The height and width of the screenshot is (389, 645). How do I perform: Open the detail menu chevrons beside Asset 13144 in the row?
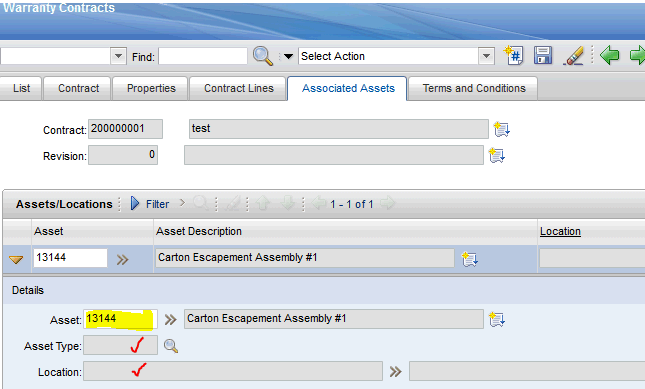pyautogui.click(x=122, y=259)
